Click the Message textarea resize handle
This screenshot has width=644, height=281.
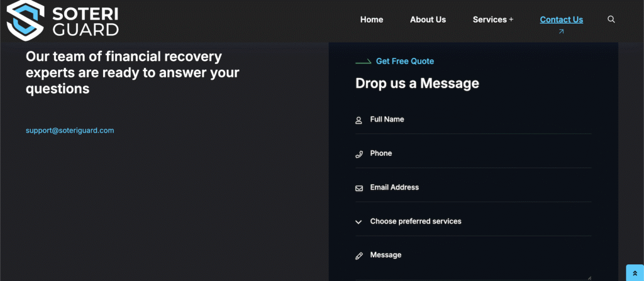589,277
